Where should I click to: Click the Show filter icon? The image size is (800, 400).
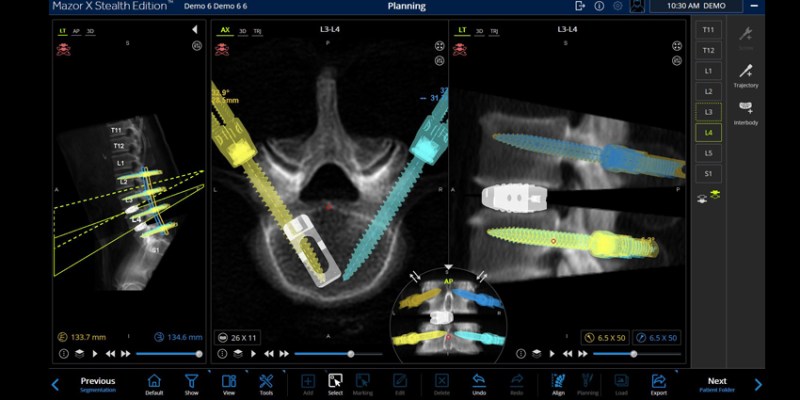point(191,384)
